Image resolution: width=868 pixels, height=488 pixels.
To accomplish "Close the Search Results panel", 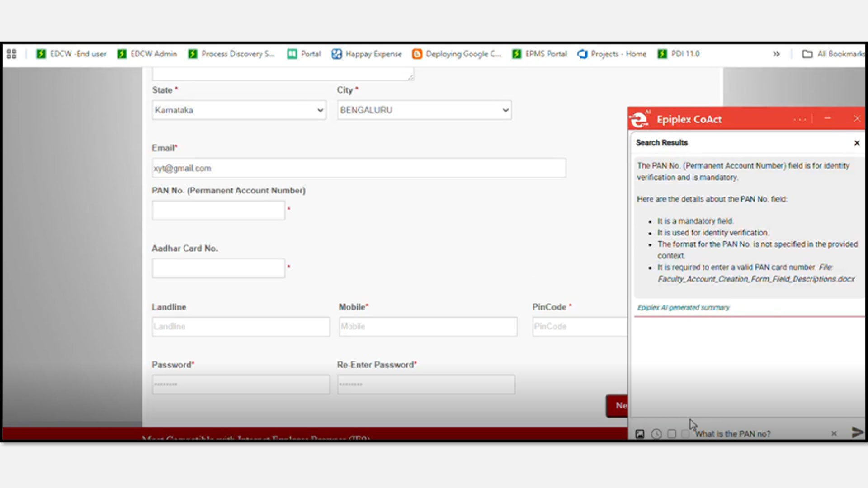I will (x=856, y=143).
